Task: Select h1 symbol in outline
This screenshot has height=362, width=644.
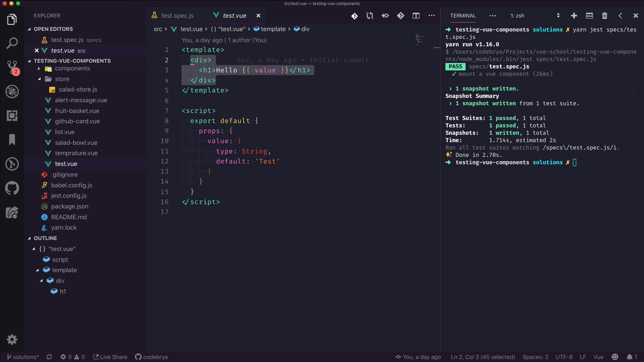Action: 63,292
